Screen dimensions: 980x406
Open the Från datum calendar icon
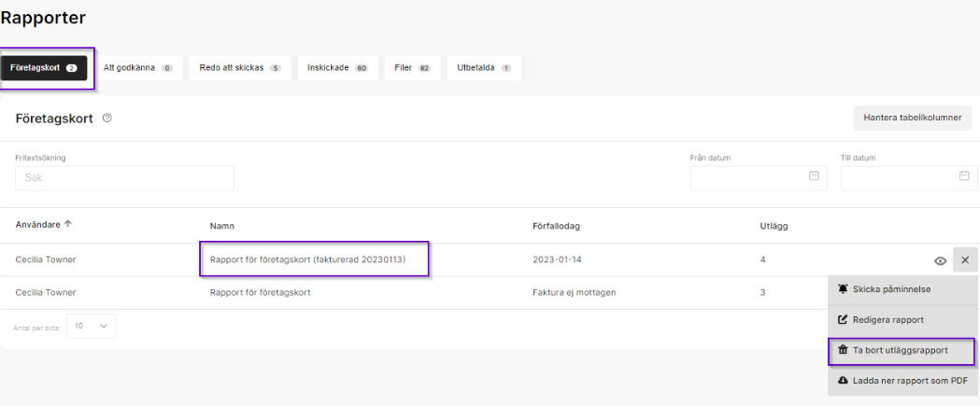pos(813,176)
